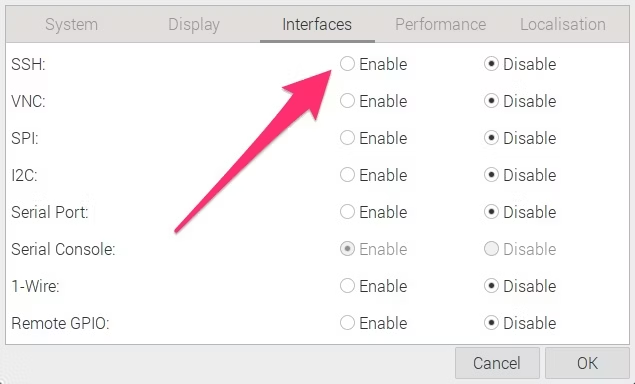Switch to the System tab
The height and width of the screenshot is (384, 635).
pos(71,24)
